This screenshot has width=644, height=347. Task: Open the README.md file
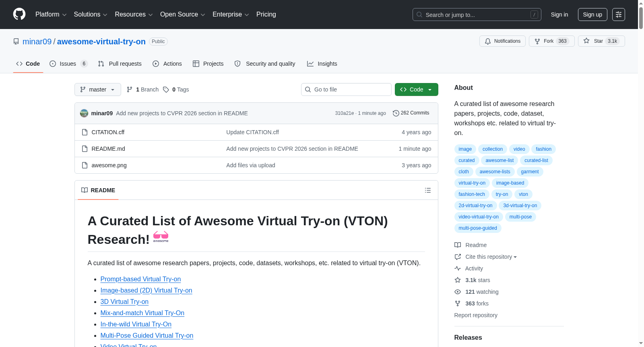pyautogui.click(x=108, y=149)
